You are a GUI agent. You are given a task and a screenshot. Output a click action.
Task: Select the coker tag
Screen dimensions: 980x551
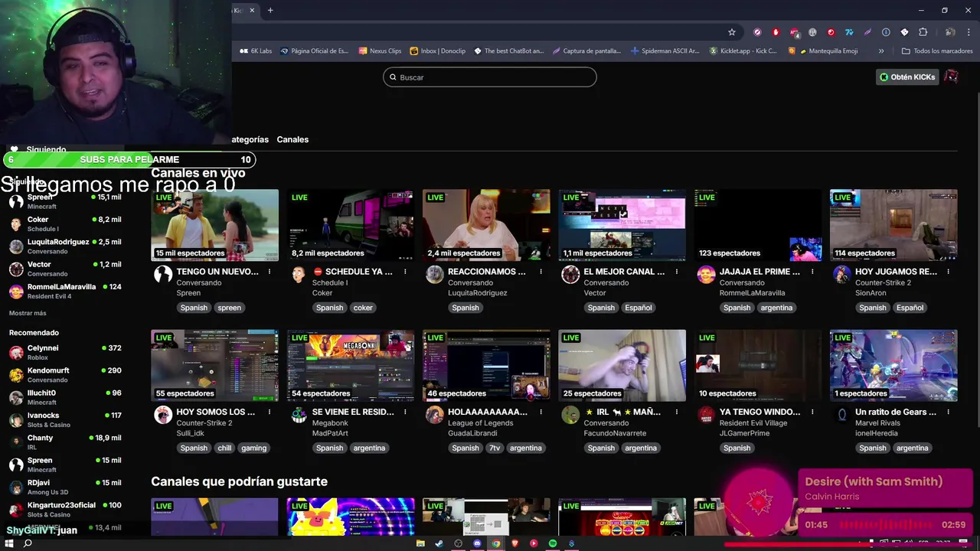pos(363,308)
